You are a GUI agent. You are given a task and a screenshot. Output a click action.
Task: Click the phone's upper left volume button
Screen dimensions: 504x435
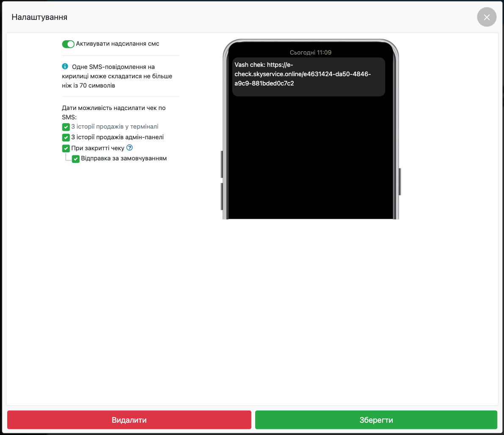coord(222,164)
